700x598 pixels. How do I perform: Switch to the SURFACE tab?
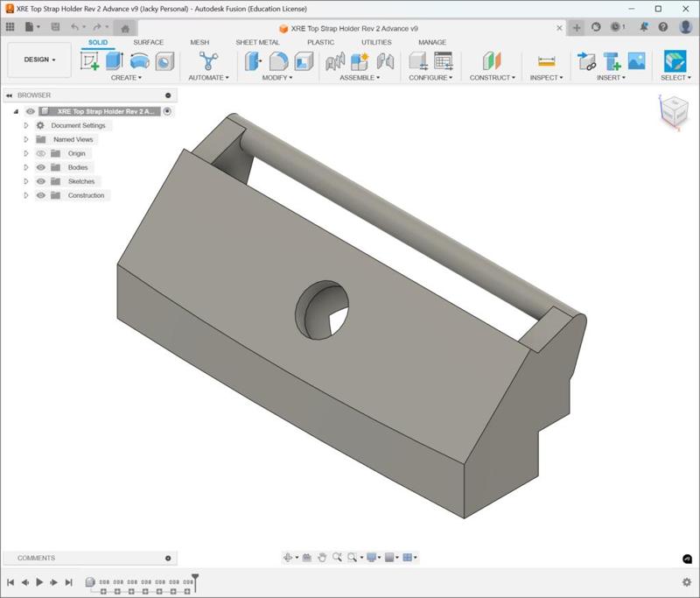click(x=148, y=42)
